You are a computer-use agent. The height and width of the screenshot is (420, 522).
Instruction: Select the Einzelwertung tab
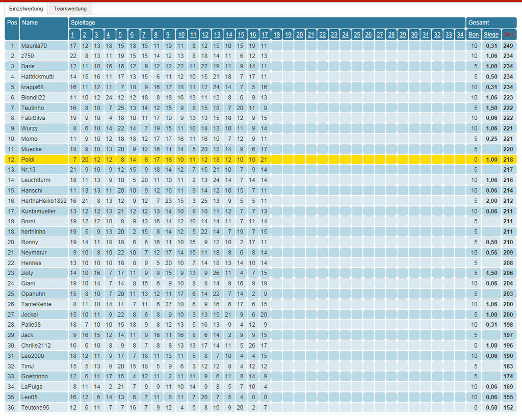(26, 9)
